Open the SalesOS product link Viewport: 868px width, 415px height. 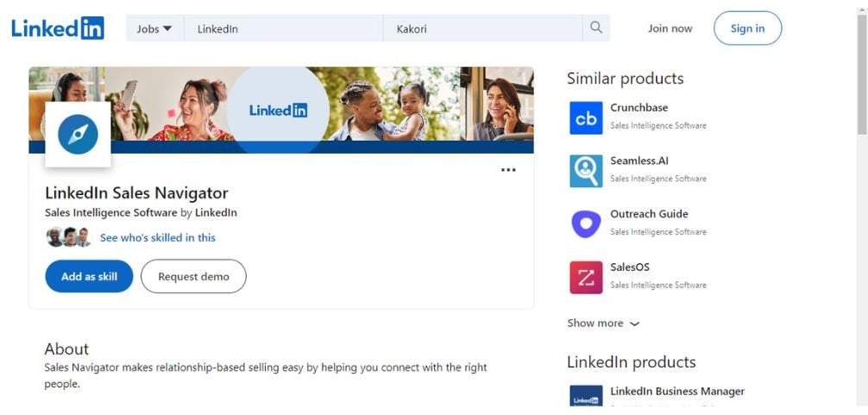click(629, 267)
